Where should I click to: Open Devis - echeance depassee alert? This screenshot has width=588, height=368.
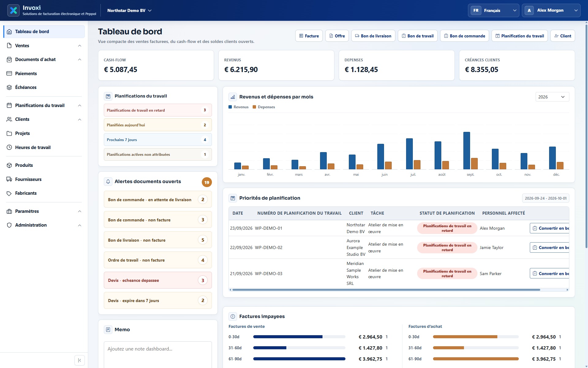coord(158,280)
